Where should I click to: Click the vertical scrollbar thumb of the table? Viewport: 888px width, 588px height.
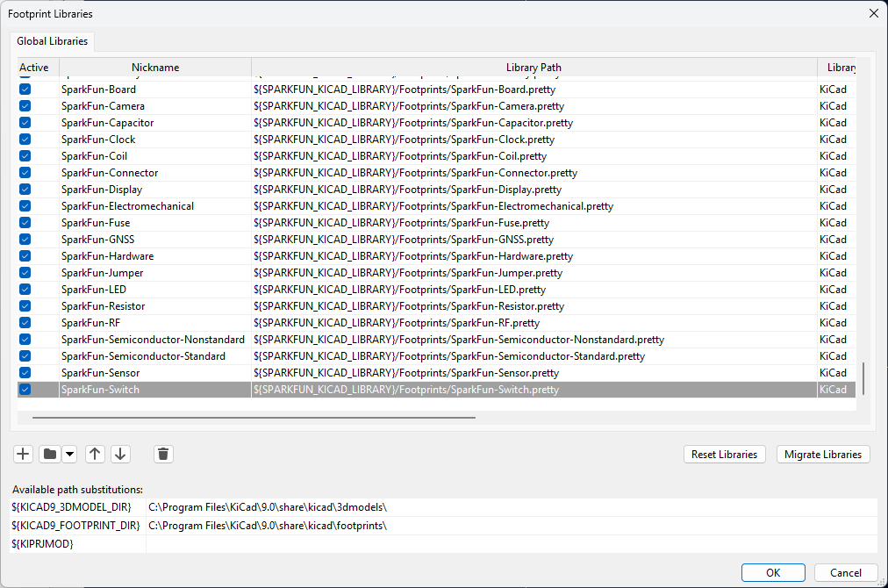click(x=863, y=378)
